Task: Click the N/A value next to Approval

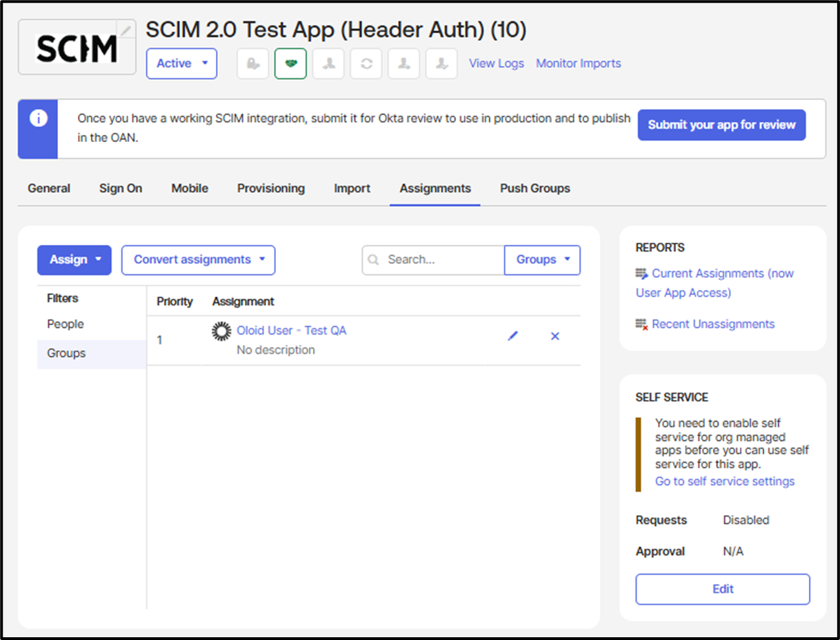Action: (733, 552)
